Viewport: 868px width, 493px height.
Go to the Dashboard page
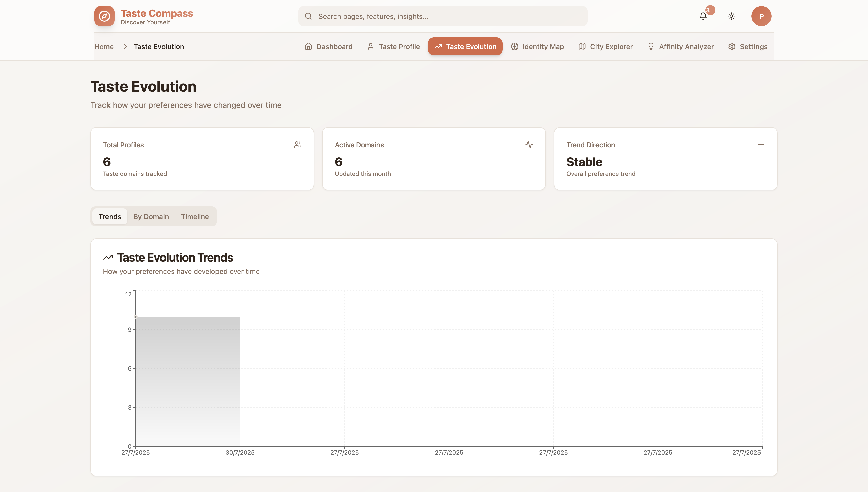pos(328,47)
